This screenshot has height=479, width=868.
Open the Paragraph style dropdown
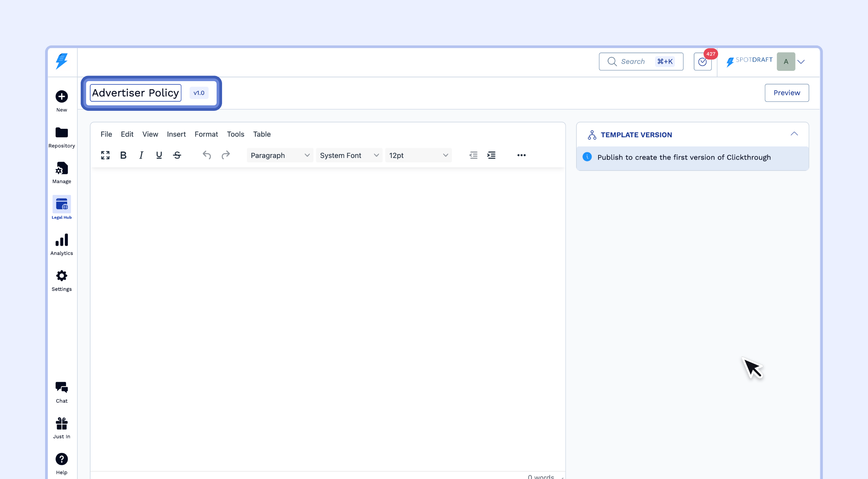[x=280, y=155]
